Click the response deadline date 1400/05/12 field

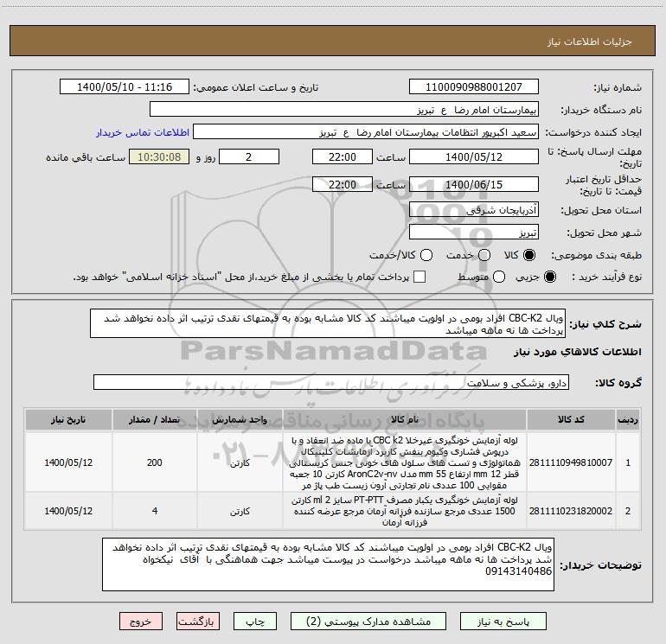tap(474, 156)
